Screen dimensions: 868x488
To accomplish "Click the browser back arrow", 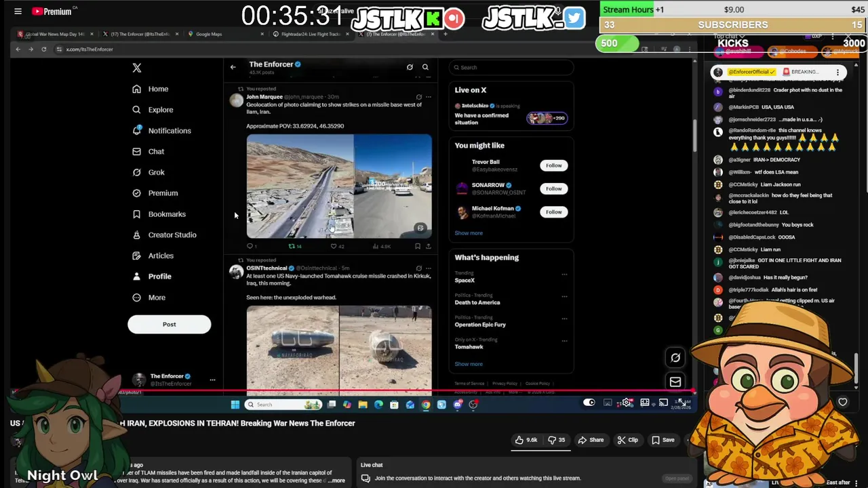I will (x=18, y=49).
